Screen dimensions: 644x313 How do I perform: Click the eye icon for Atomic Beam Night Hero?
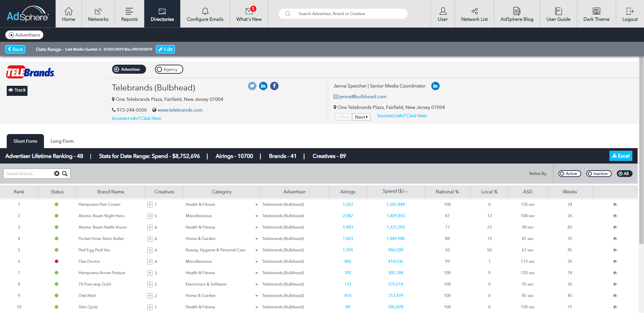(615, 216)
